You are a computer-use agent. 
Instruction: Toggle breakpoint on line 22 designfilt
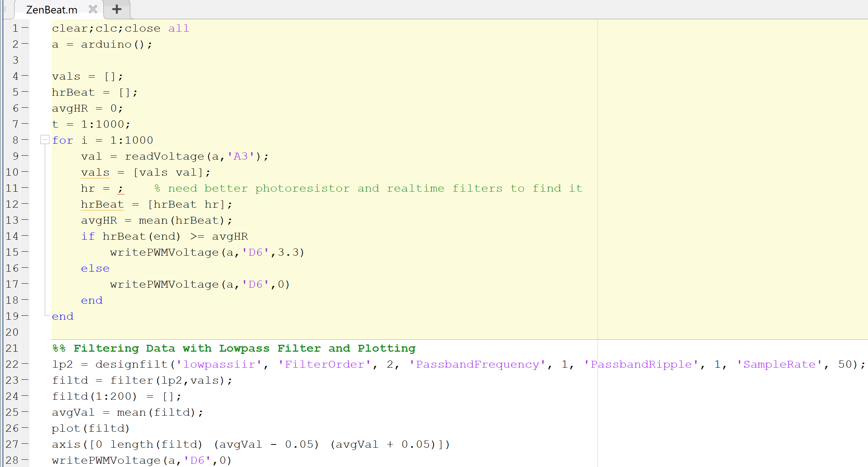[25, 364]
